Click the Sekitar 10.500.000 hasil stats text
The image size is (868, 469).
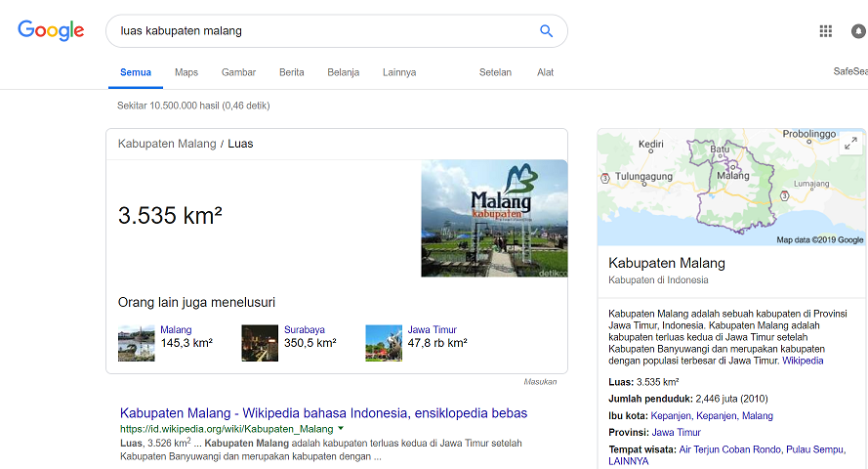point(193,106)
